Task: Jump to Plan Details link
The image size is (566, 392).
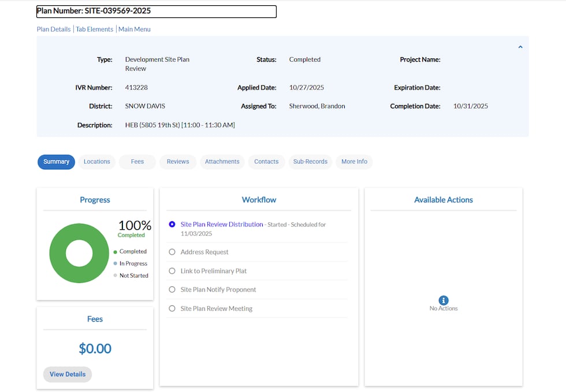Action: (x=54, y=29)
